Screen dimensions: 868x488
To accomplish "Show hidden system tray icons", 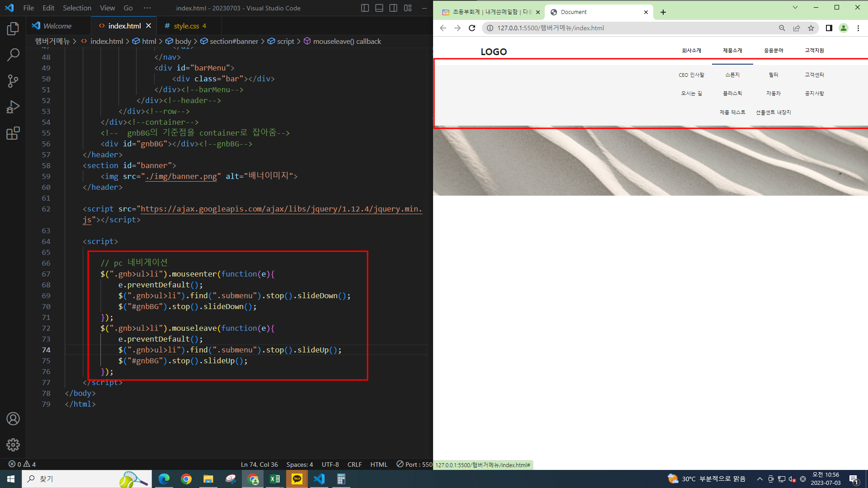I will coord(760,479).
